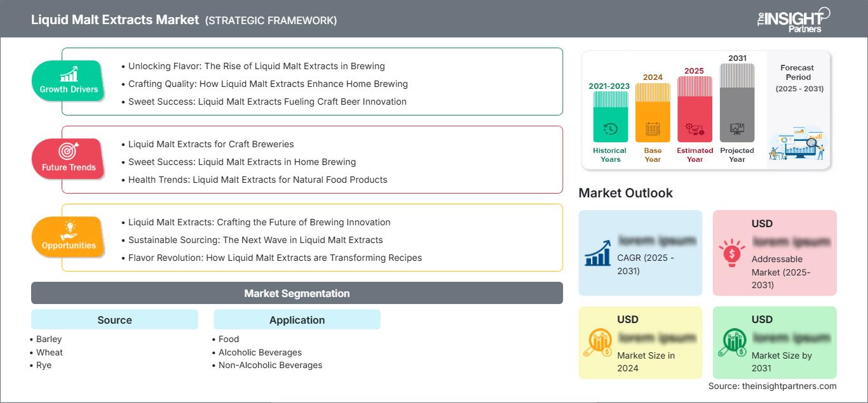Click the Food application item
The width and height of the screenshot is (868, 403).
click(229, 339)
